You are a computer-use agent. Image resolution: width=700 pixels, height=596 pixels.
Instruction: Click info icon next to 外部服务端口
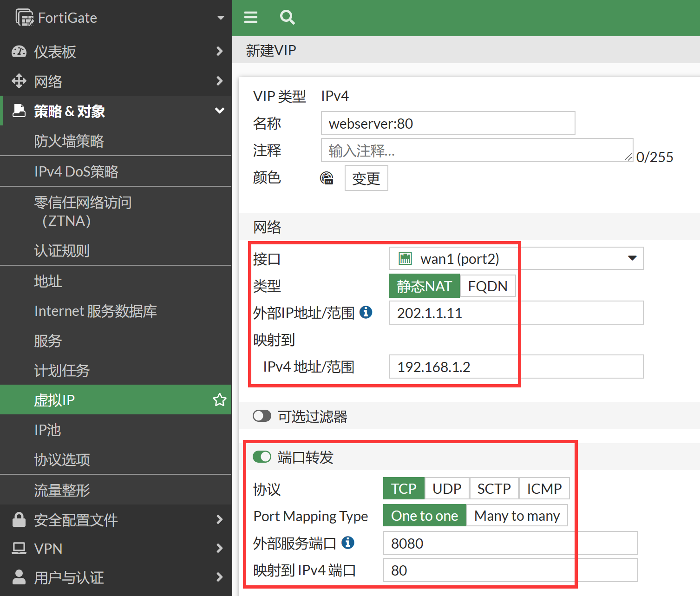(348, 542)
